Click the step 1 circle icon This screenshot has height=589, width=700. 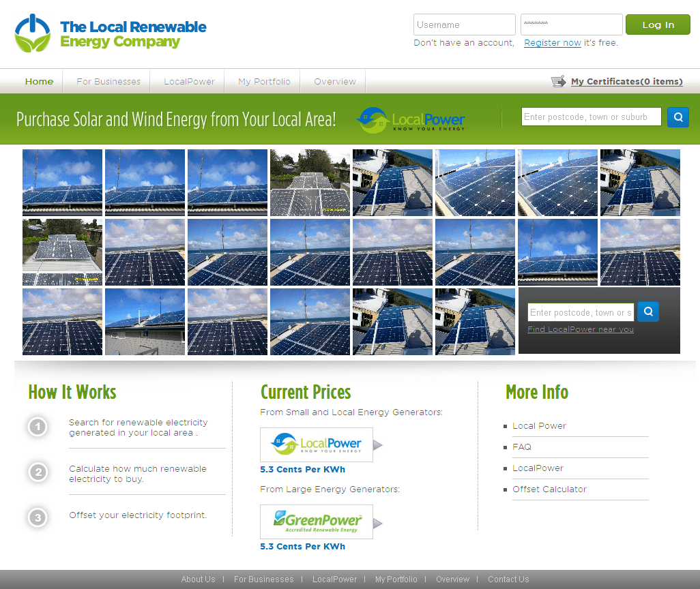click(38, 427)
